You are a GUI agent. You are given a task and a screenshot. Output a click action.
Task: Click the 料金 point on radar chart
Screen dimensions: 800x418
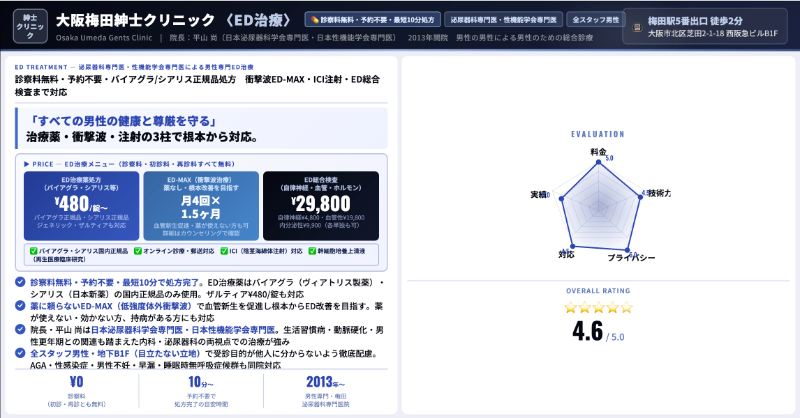[599, 161]
